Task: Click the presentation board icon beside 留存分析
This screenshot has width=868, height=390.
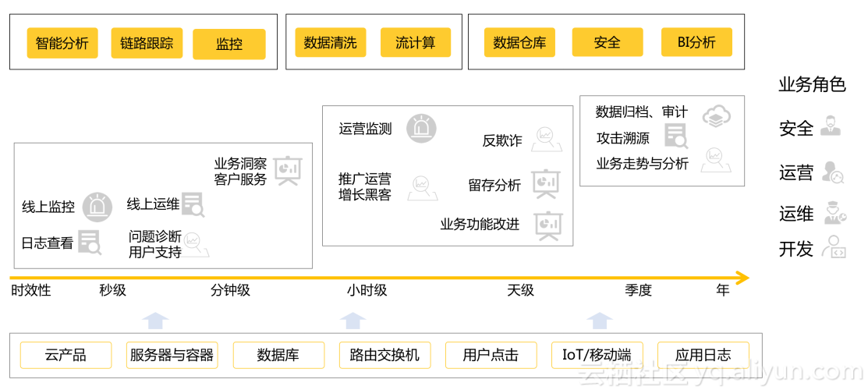Action: point(547,184)
